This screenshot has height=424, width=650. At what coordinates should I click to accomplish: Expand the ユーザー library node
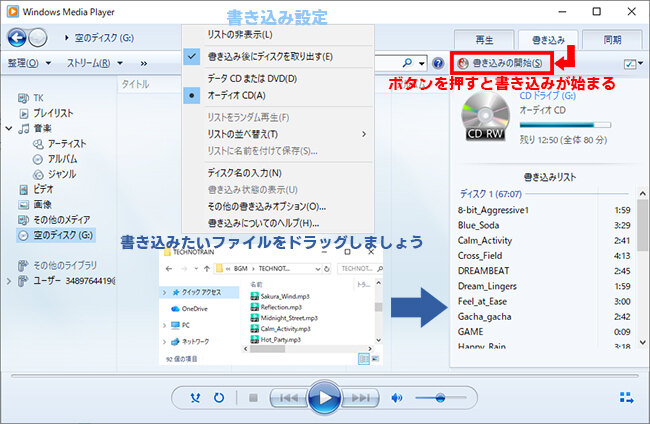click(9, 281)
